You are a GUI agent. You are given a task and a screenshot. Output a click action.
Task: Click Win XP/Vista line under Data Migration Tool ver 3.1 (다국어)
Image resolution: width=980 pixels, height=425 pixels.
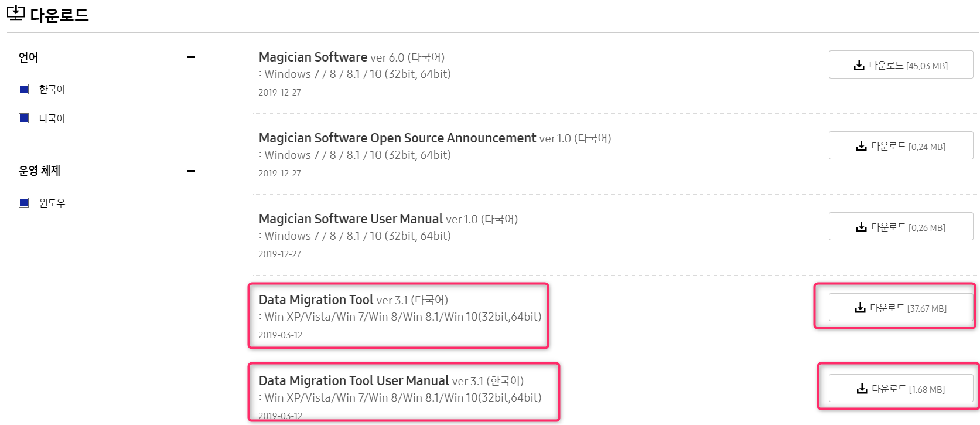pyautogui.click(x=400, y=317)
